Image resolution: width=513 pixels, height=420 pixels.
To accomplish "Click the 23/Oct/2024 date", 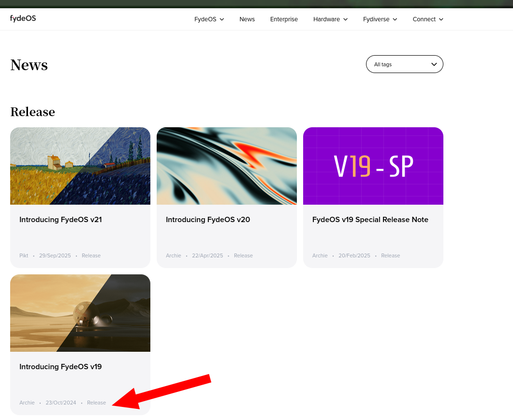I will pos(61,403).
